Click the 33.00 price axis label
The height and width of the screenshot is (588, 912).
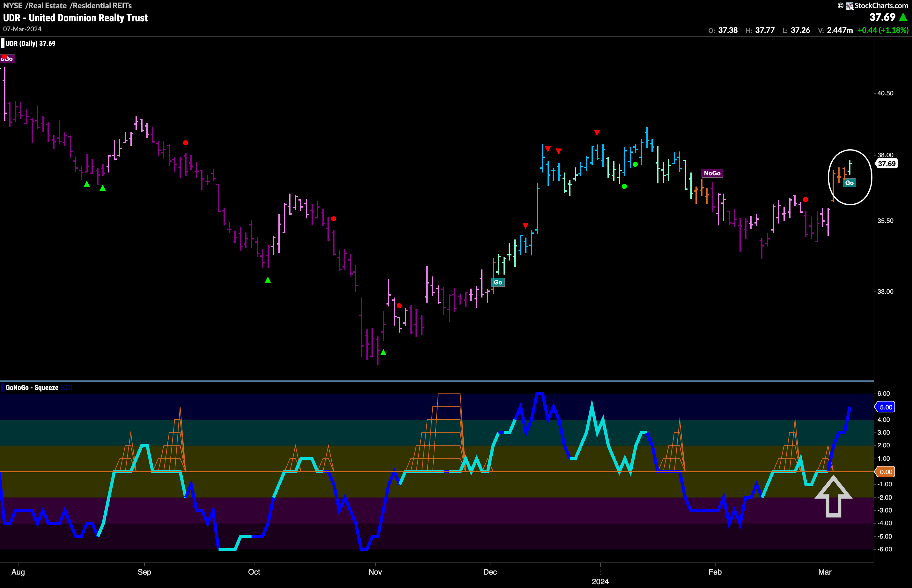(885, 291)
